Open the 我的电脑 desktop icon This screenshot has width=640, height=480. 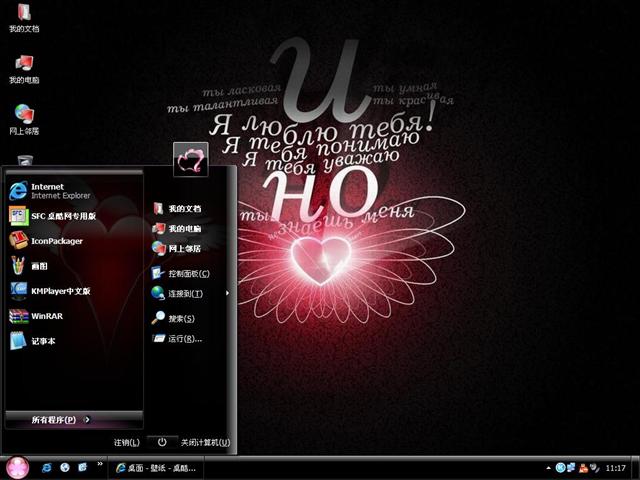24,69
